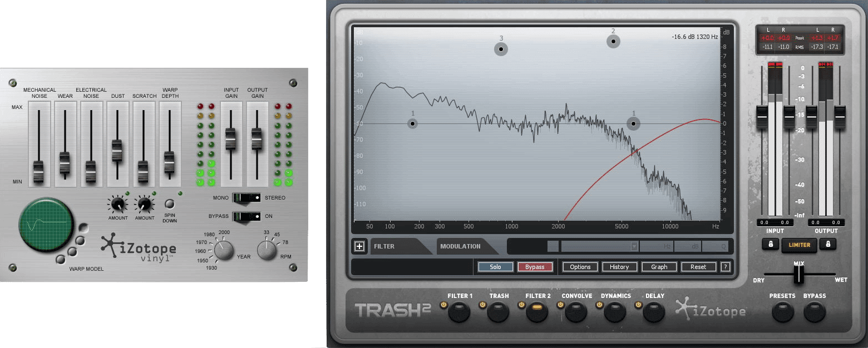Click the Hz frequency input field
This screenshot has height=348, width=868.
click(x=656, y=246)
